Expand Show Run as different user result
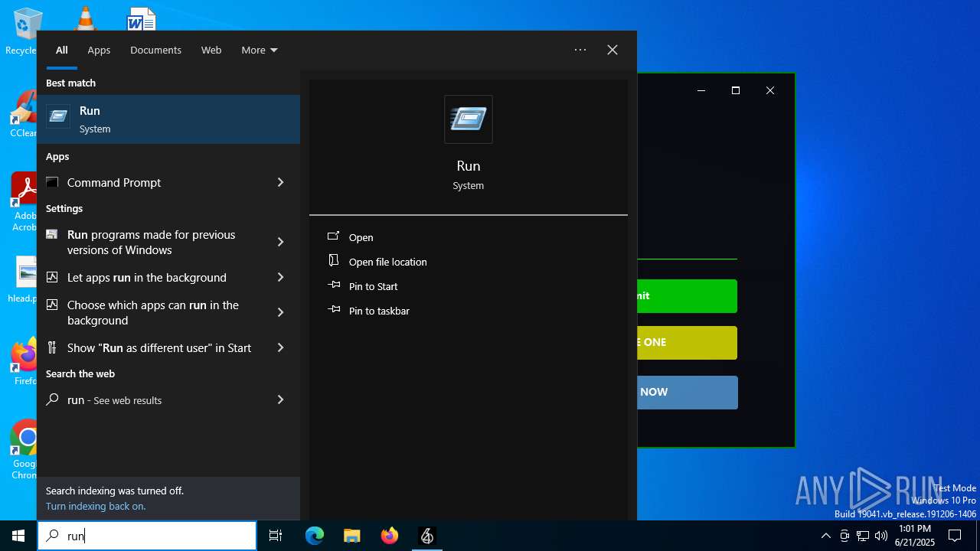 [280, 347]
